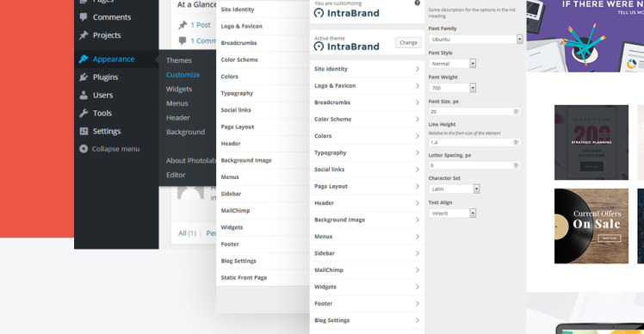Image resolution: width=644 pixels, height=334 pixels.
Task: Open Widgets in the Appearance submenu
Action: [x=179, y=90]
